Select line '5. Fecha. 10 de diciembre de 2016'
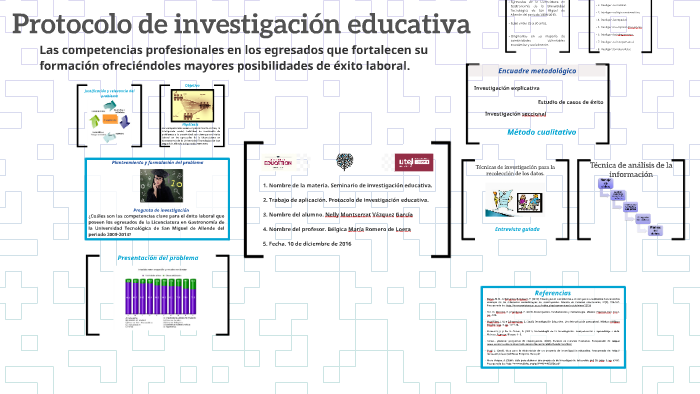 coord(307,244)
